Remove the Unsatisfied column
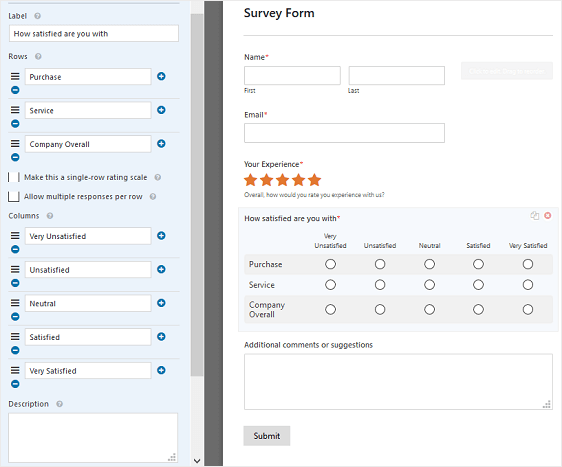This screenshot has width=562, height=467. point(15,283)
